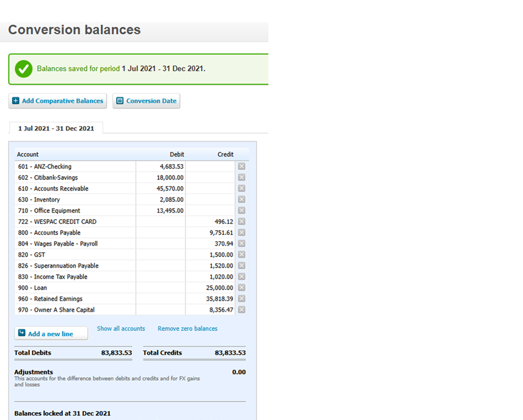Remove the 900 - Loan line
The width and height of the screenshot is (523, 420).
[x=241, y=287]
